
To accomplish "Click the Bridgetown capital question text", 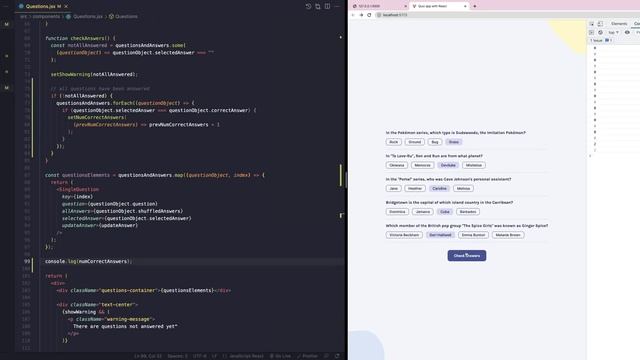I will click(x=449, y=202).
